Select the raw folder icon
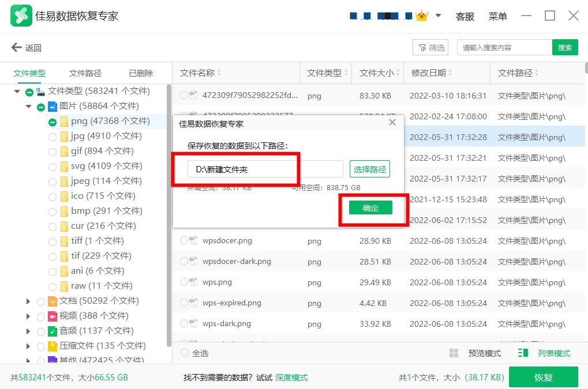The image size is (588, 389). click(x=64, y=286)
